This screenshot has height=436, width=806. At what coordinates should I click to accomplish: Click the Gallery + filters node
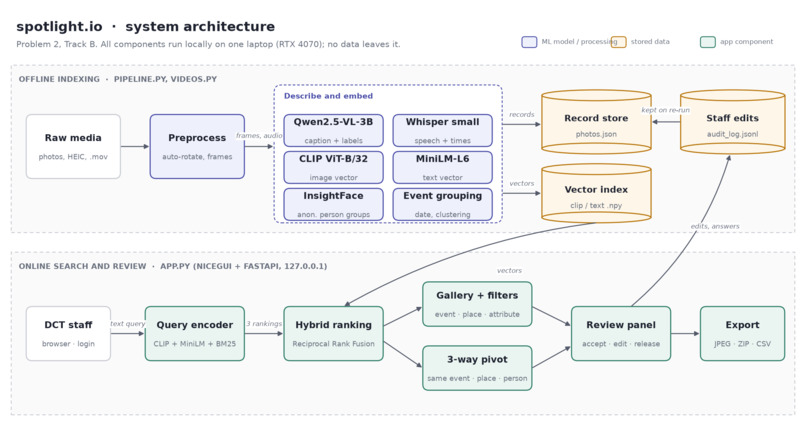coord(477,304)
